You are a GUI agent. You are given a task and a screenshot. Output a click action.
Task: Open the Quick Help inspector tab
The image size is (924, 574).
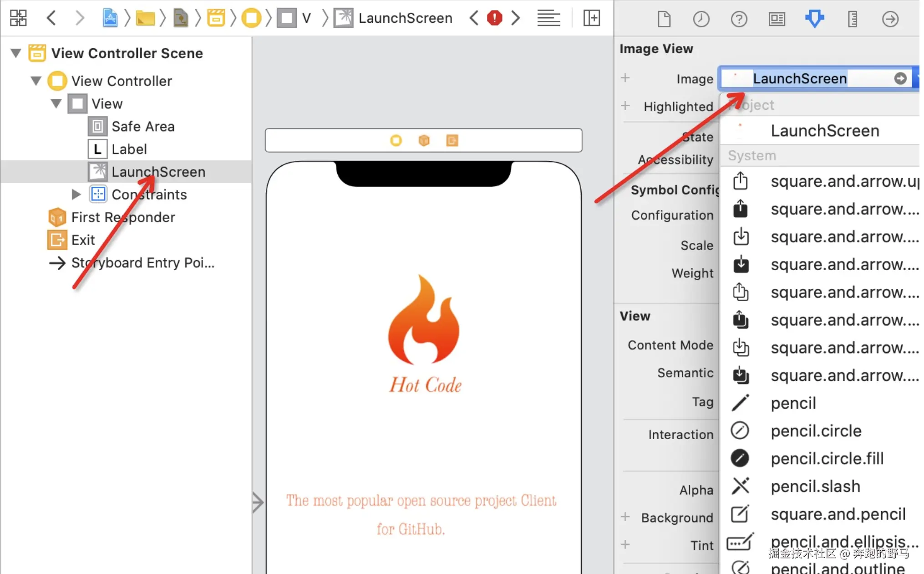(739, 19)
